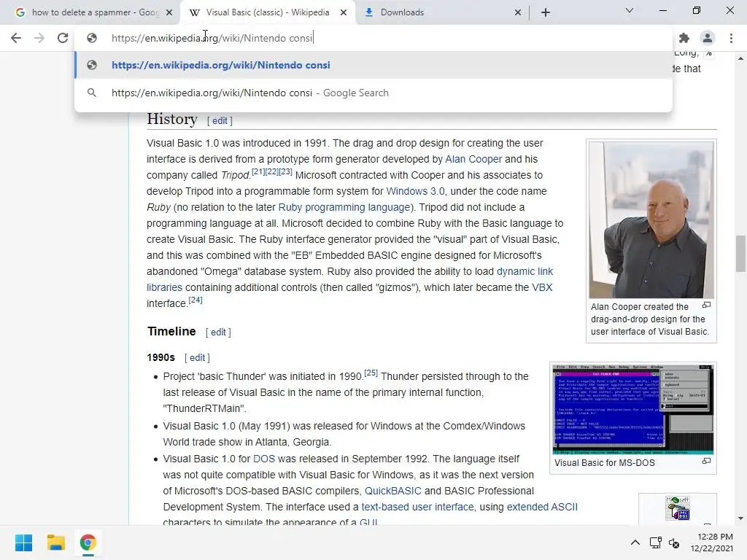Select the Google Search suggestion

pyautogui.click(x=373, y=93)
